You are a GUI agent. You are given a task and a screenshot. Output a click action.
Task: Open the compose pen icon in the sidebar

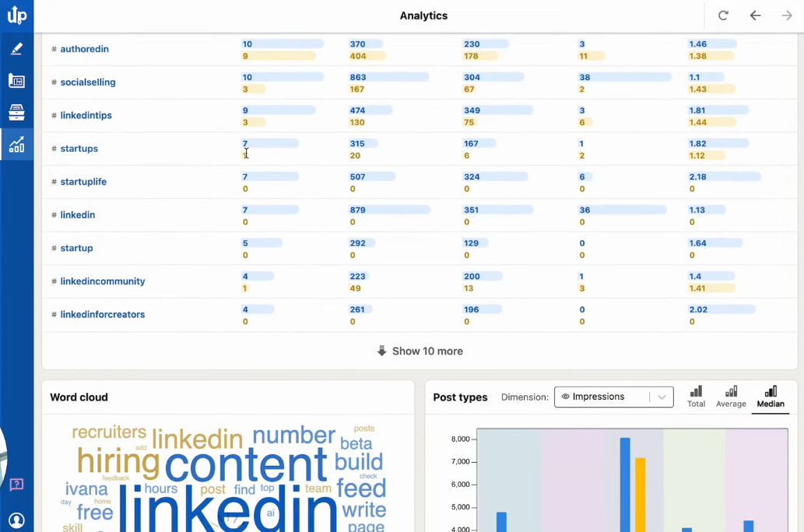click(16, 49)
